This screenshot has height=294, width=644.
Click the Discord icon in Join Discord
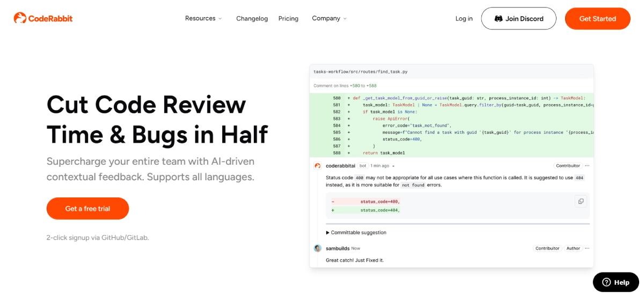(x=498, y=19)
